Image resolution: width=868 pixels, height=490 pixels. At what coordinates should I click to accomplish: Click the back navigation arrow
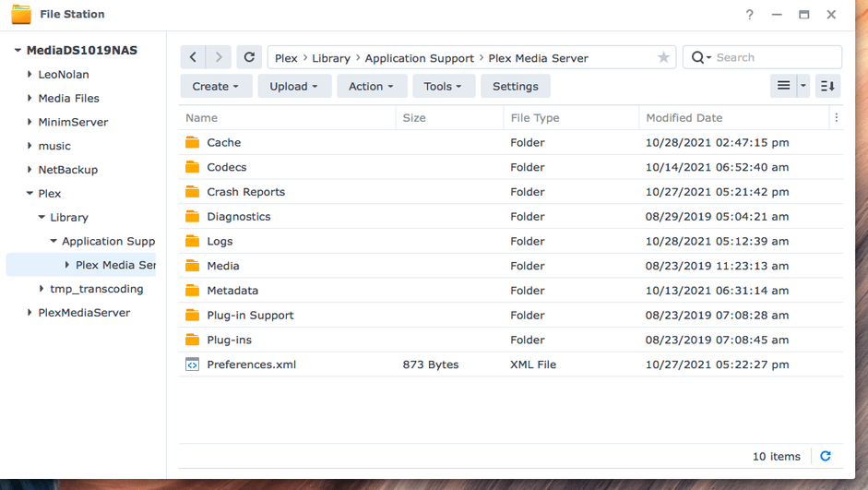click(193, 57)
